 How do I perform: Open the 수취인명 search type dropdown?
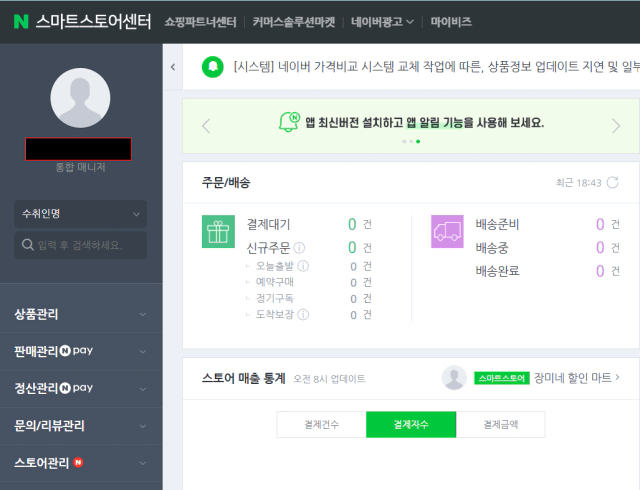coord(80,214)
